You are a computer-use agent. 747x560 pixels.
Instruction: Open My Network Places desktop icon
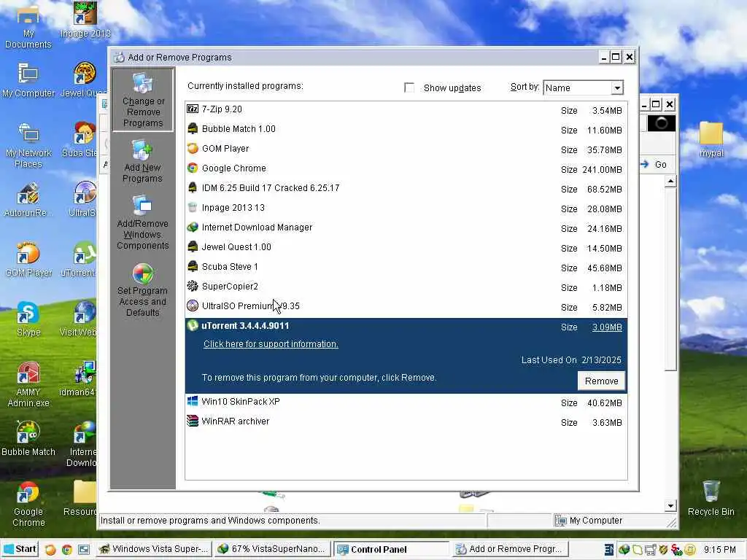28,145
